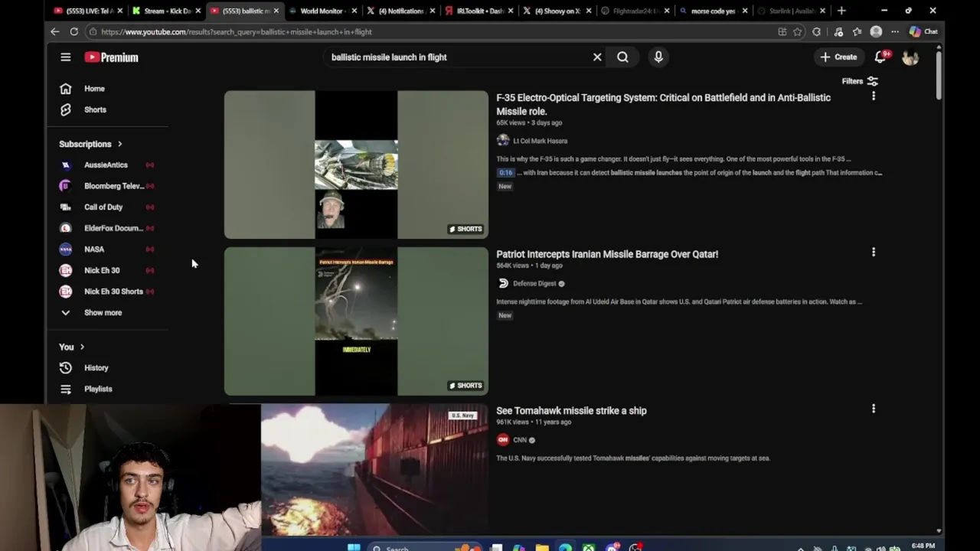Open the F-35 Electro-Optical Targeting System thumbnail
The height and width of the screenshot is (551, 980).
(x=356, y=165)
